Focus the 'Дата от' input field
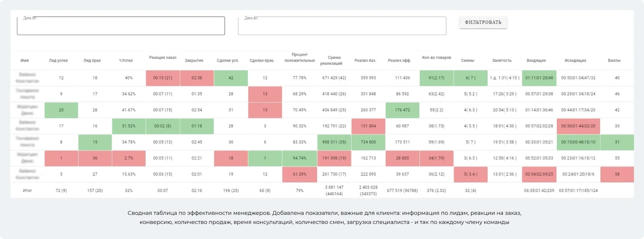Screen dimensions: 644x239 (121, 26)
